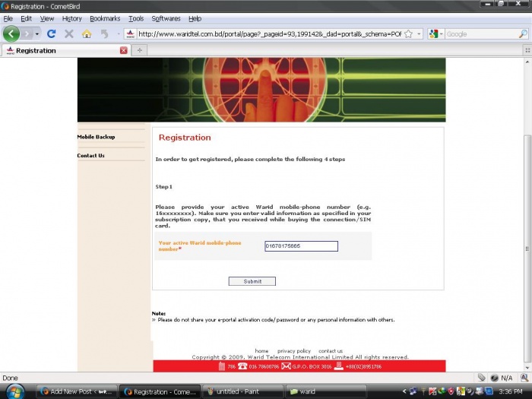The image size is (532, 399).
Task: Open the warid folder taskbar item
Action: click(326, 392)
